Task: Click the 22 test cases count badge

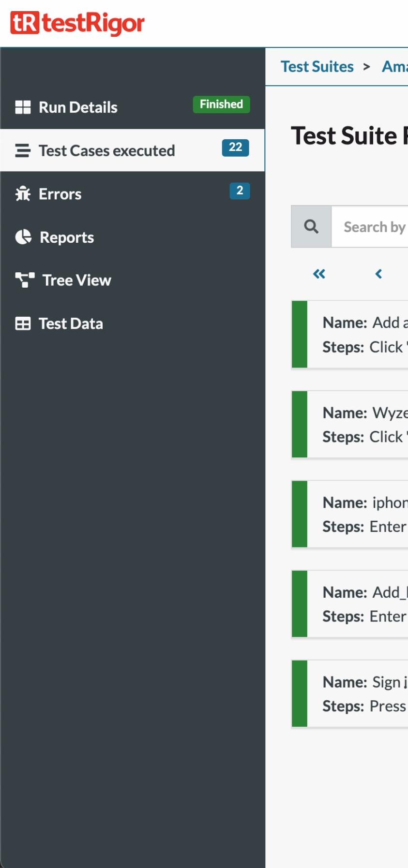Action: coord(235,147)
